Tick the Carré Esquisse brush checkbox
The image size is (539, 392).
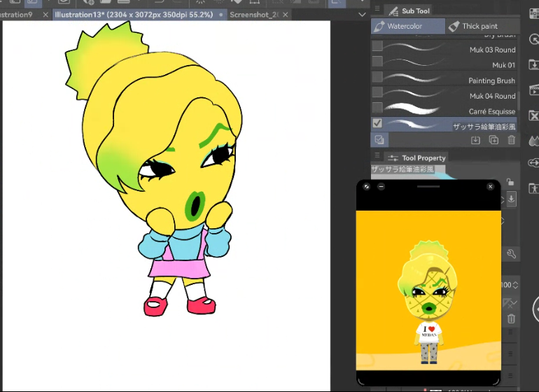[377, 108]
